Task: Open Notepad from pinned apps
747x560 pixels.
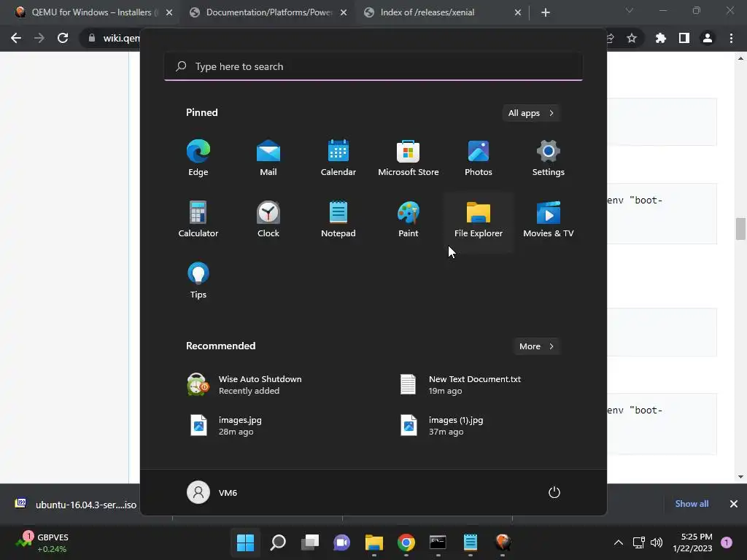Action: point(338,219)
